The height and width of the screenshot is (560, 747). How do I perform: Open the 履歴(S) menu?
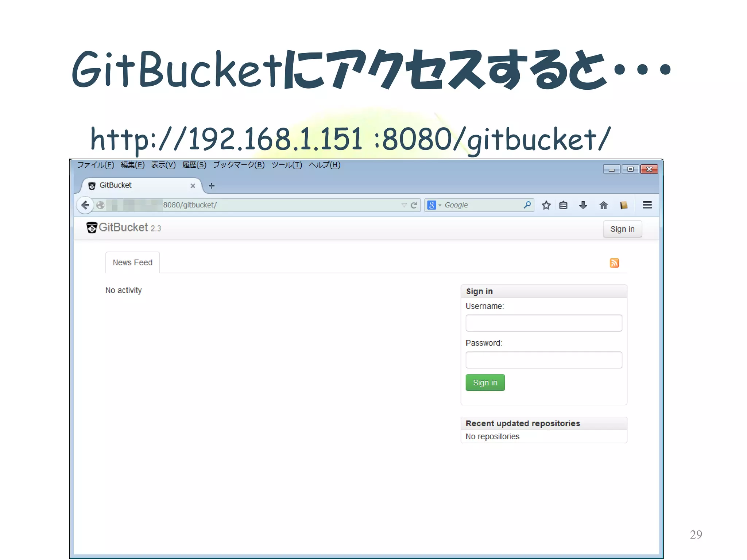[x=194, y=165]
